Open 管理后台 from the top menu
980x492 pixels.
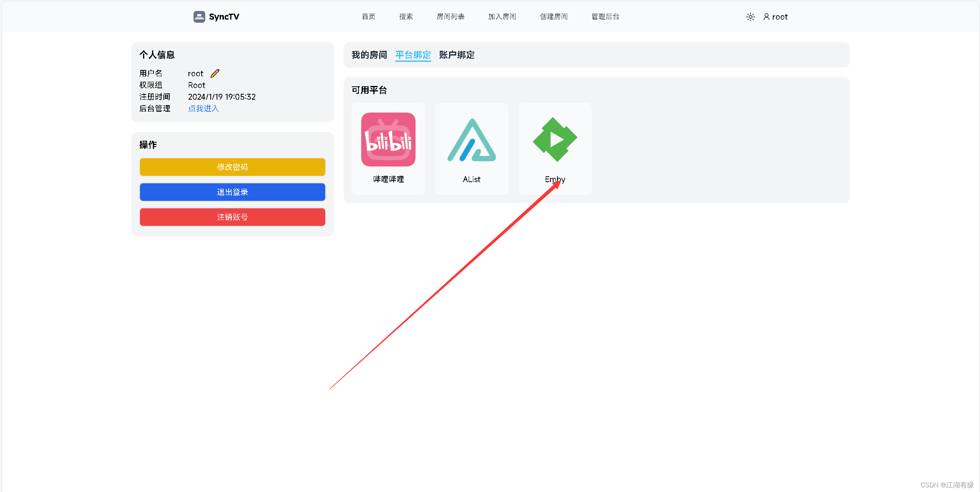pyautogui.click(x=604, y=16)
